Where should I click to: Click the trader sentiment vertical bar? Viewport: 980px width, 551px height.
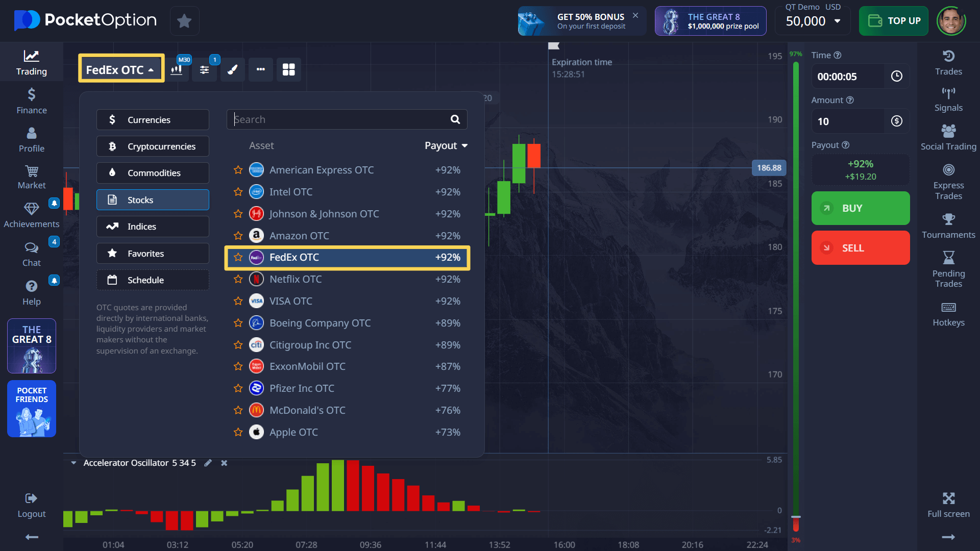tap(795, 286)
